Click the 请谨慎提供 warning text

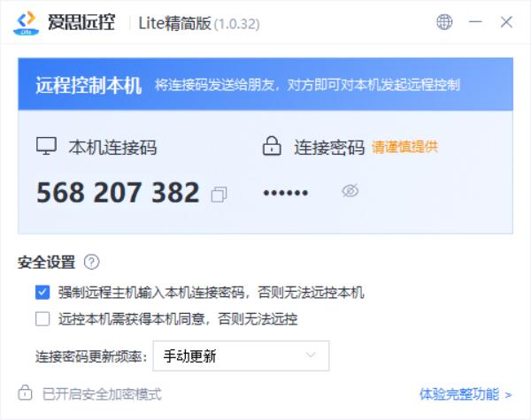(x=405, y=147)
